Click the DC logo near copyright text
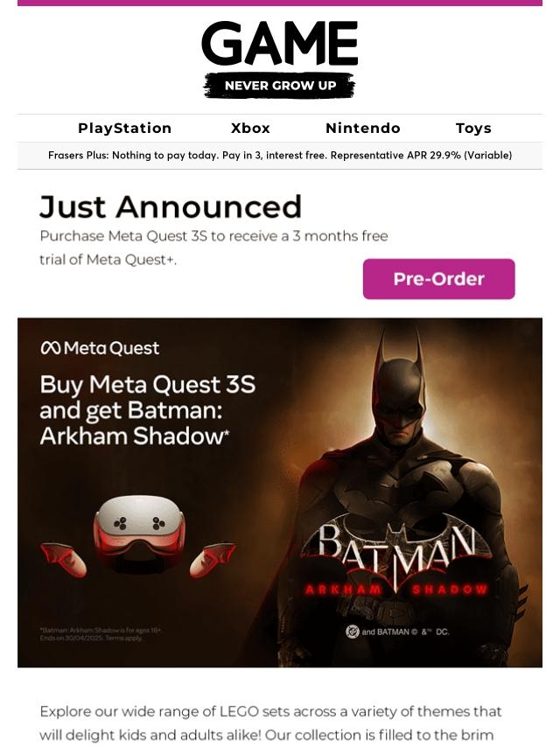 pyautogui.click(x=353, y=632)
